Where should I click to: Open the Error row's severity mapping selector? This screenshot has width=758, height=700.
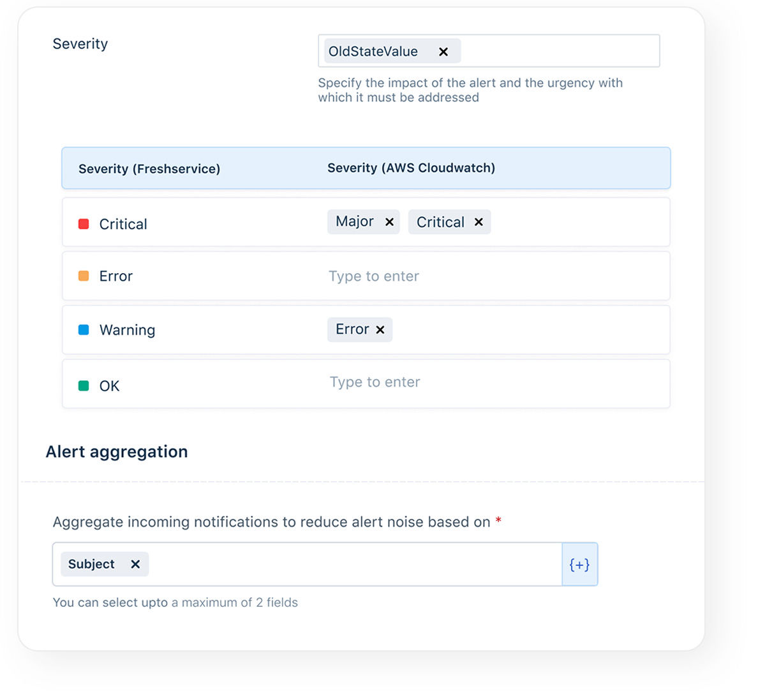tap(374, 276)
